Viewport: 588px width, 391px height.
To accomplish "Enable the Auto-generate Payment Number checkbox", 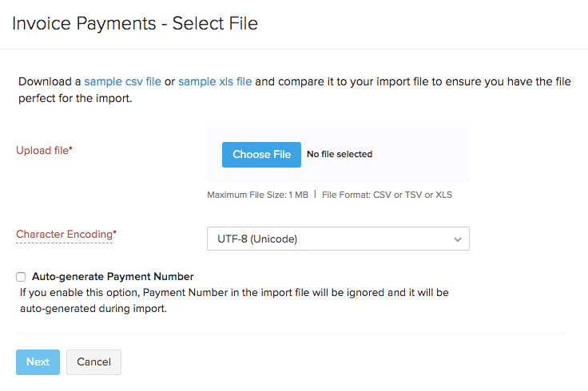I will (21, 277).
